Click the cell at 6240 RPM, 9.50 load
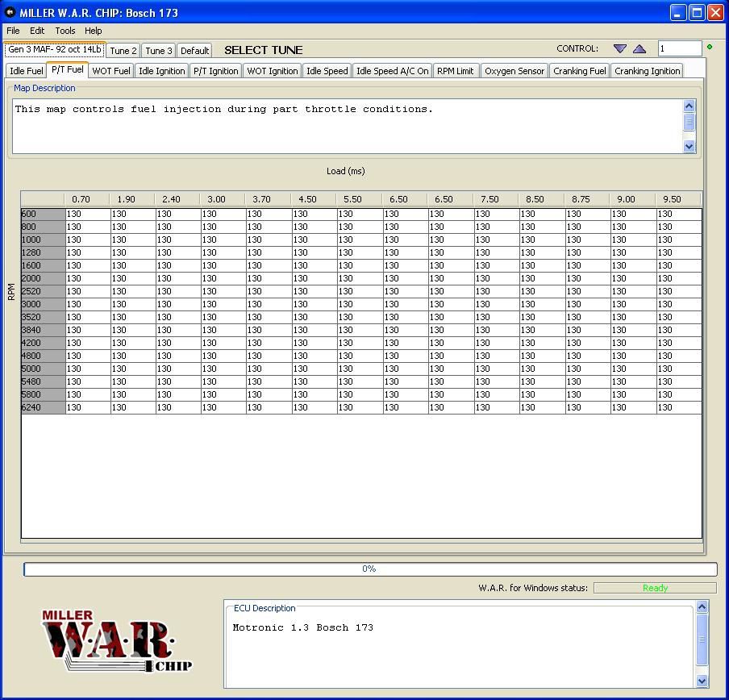The image size is (729, 700). tap(678, 407)
